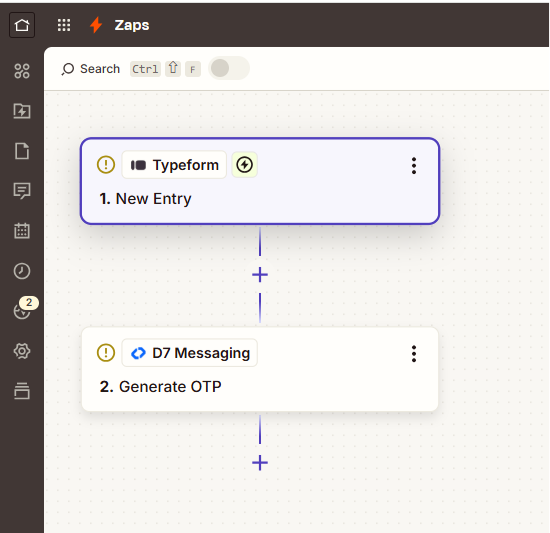
Task: Open the clock history sidebar icon
Action: point(22,271)
